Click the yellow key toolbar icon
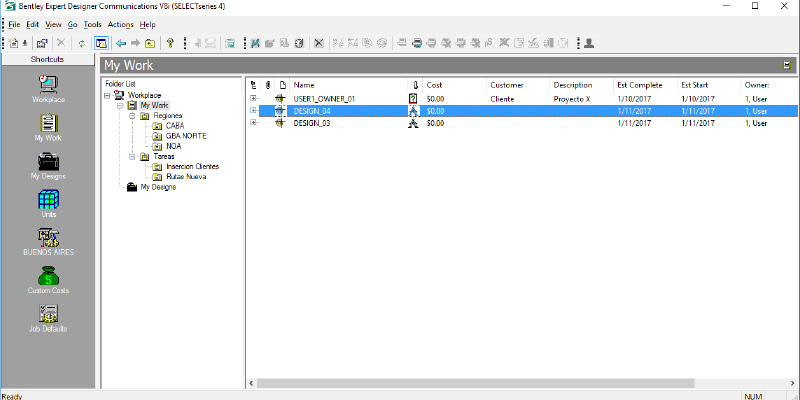This screenshot has height=400, width=800. [x=171, y=43]
